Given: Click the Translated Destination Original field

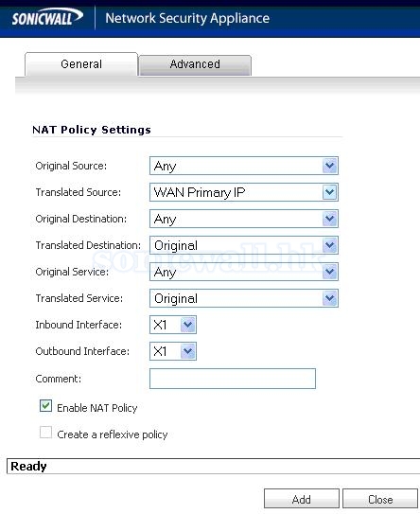Looking at the screenshot, I should tap(244, 245).
